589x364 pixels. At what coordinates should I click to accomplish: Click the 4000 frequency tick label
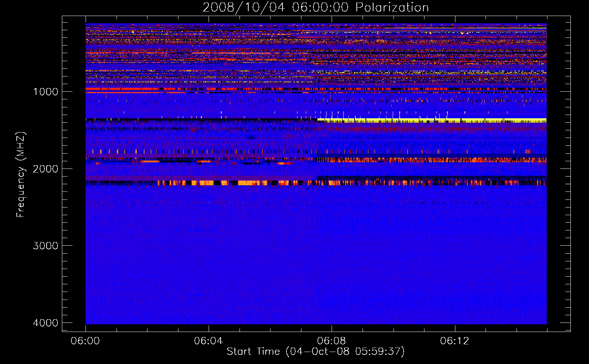[46, 323]
